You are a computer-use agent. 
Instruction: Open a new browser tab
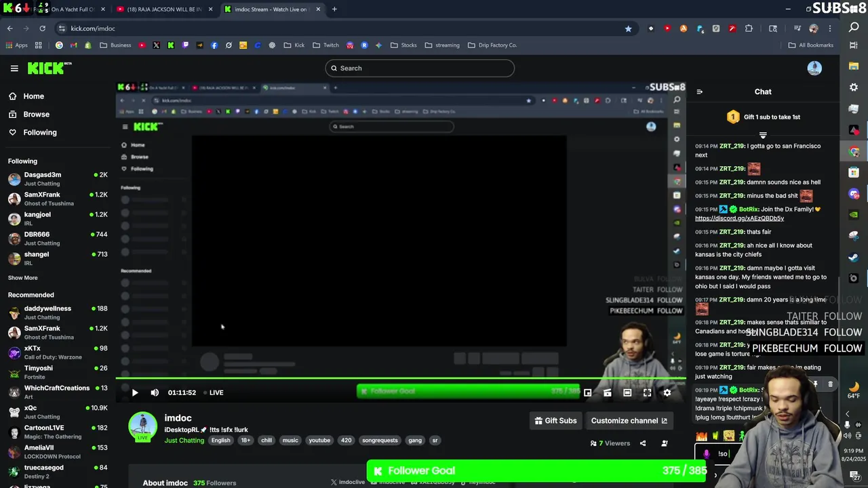click(x=334, y=9)
